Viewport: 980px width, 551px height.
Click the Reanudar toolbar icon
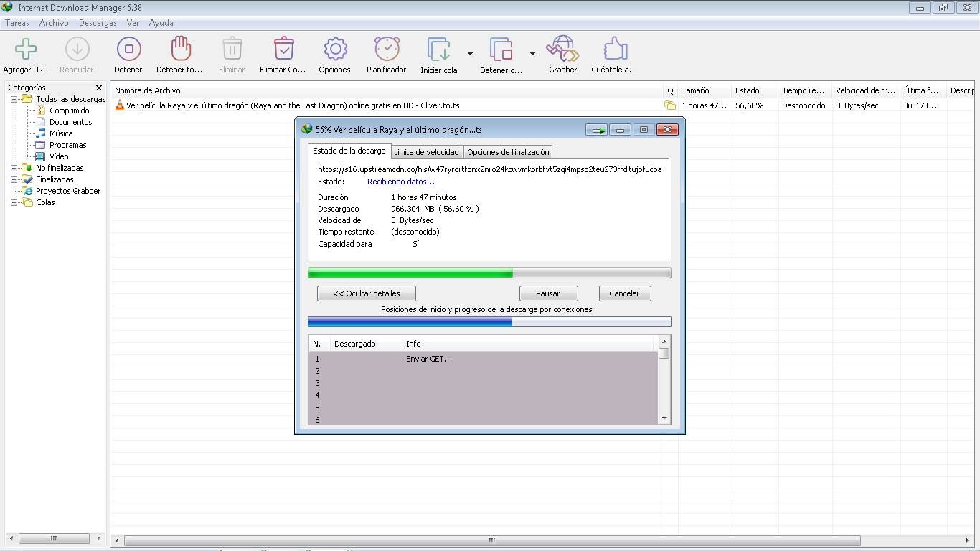[x=77, y=49]
